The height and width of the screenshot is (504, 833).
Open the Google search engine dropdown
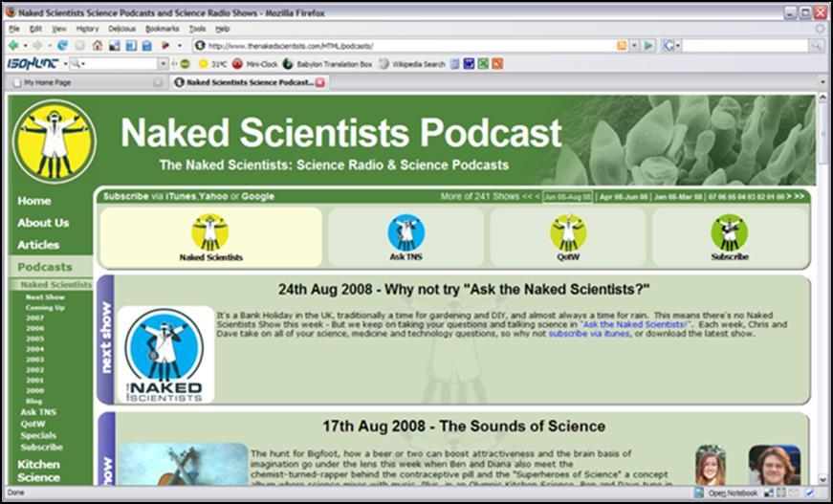(x=678, y=46)
